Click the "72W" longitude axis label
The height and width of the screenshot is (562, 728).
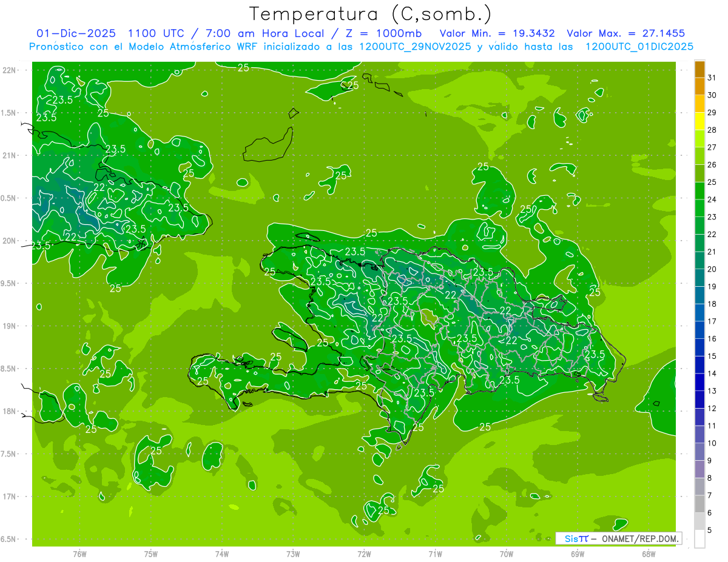click(364, 554)
